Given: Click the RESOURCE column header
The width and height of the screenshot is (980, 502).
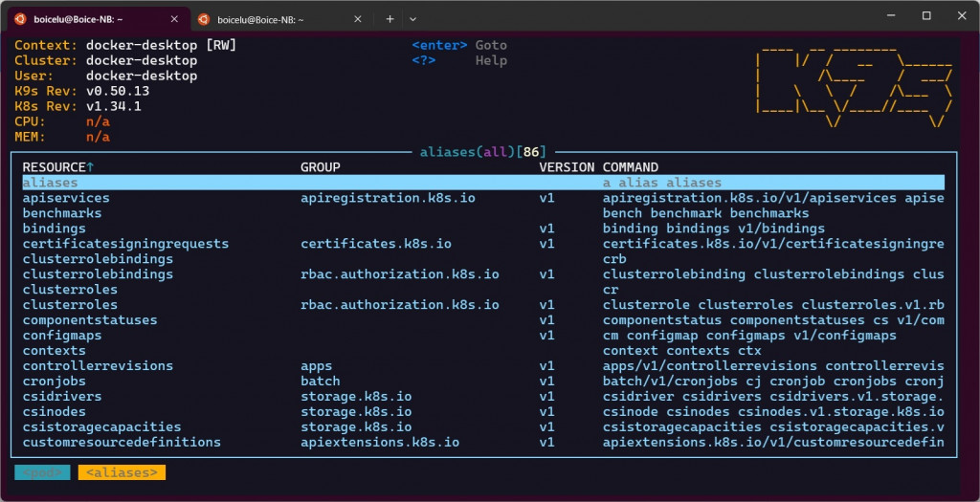Looking at the screenshot, I should (58, 167).
